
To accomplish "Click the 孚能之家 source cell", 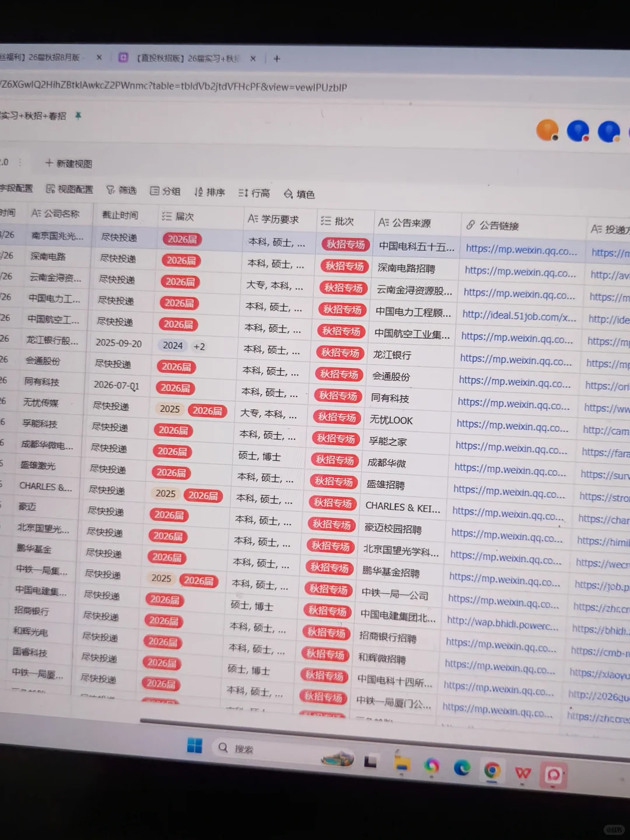I will point(388,442).
